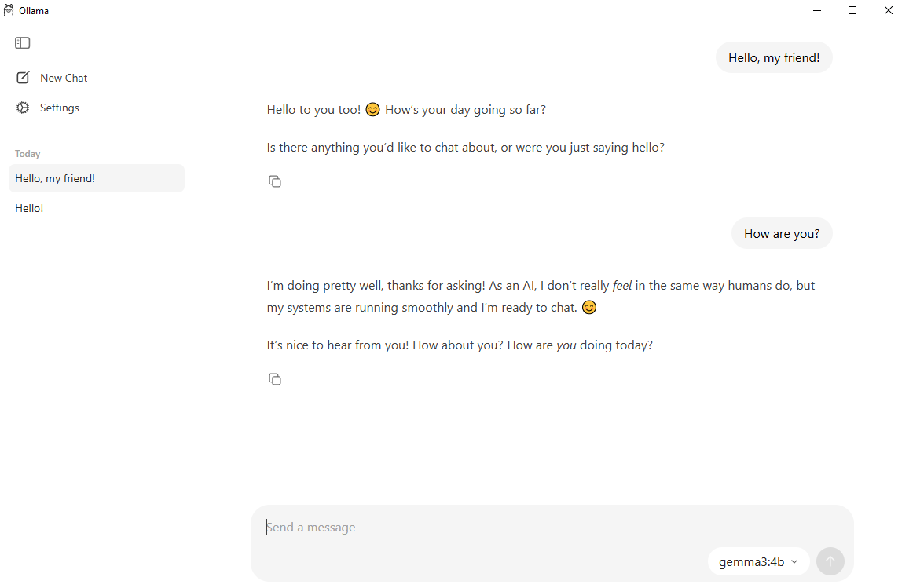902x588 pixels.
Task: Click the Ollama llama icon in title bar
Action: [x=9, y=10]
